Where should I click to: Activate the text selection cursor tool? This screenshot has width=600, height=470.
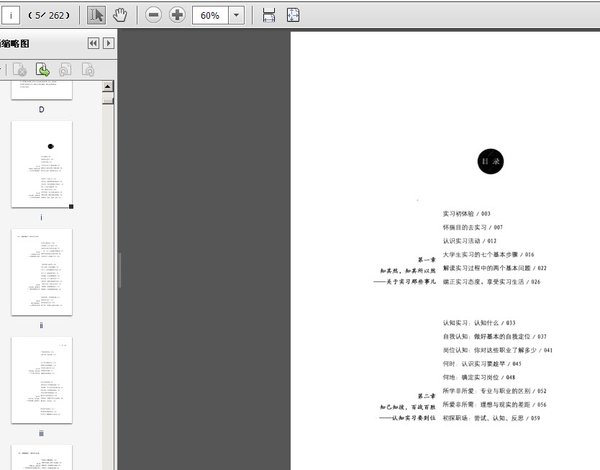click(x=96, y=15)
